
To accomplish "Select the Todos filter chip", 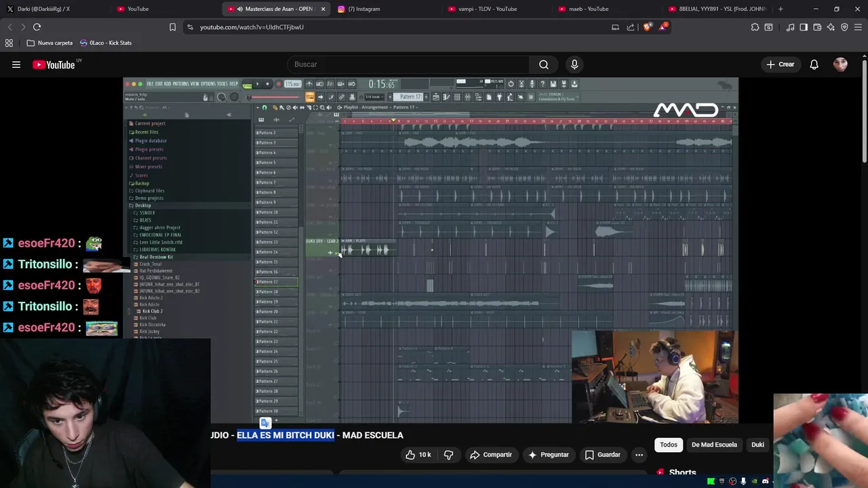I will click(669, 445).
